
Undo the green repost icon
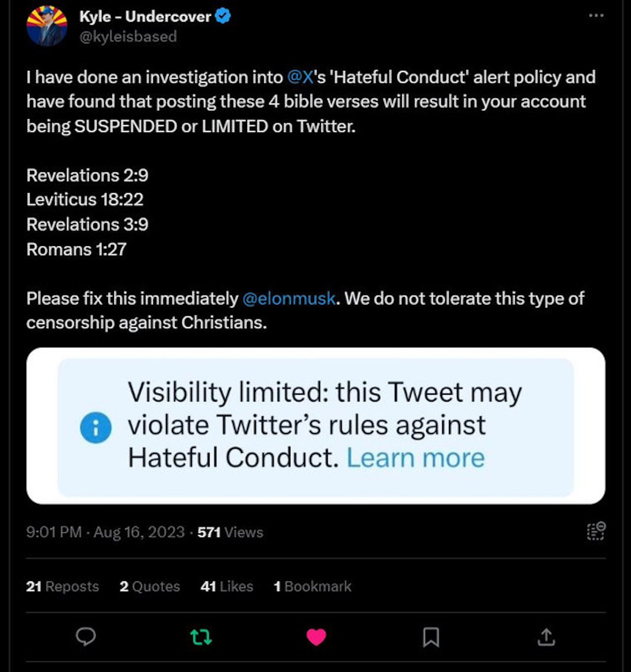(x=201, y=637)
